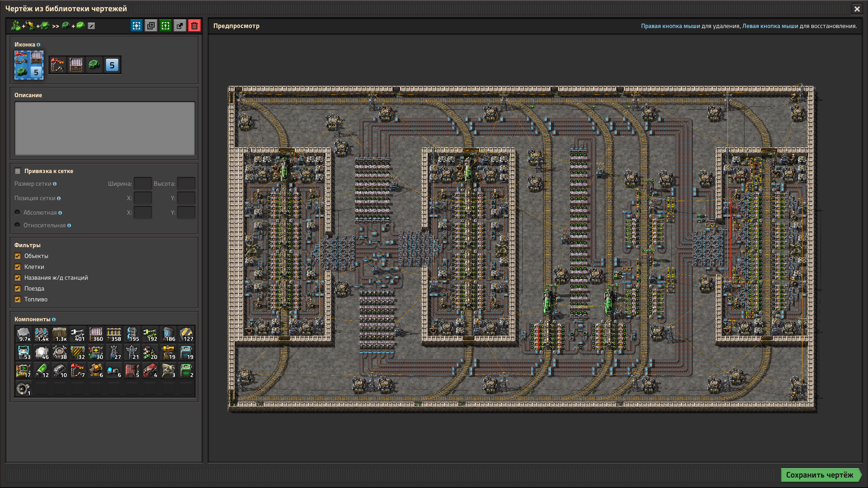Click blue select new contents button
The image size is (868, 488).
click(x=137, y=26)
